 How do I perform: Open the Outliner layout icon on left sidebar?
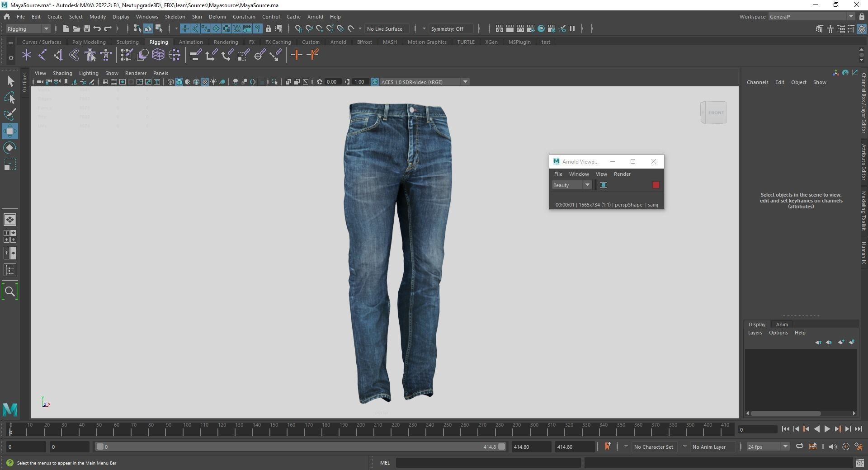(x=10, y=270)
